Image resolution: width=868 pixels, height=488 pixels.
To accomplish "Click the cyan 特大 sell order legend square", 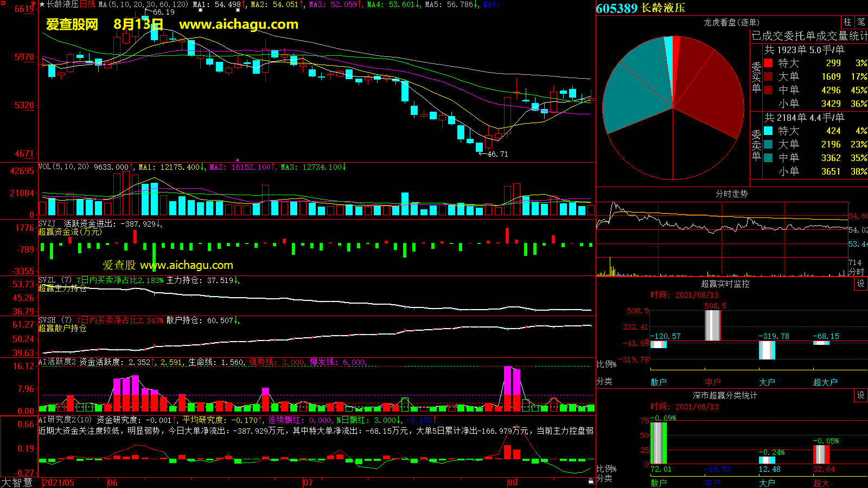I will click(768, 131).
